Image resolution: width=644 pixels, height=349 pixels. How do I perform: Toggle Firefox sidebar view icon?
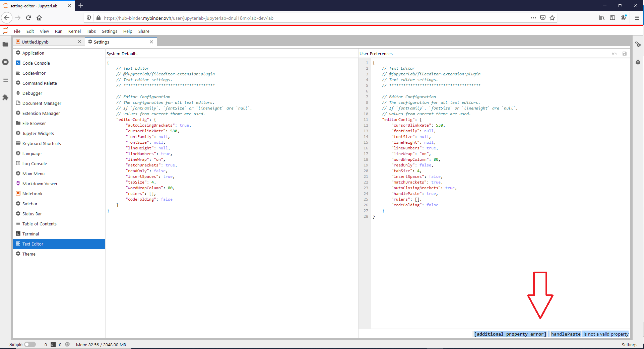[x=613, y=18]
